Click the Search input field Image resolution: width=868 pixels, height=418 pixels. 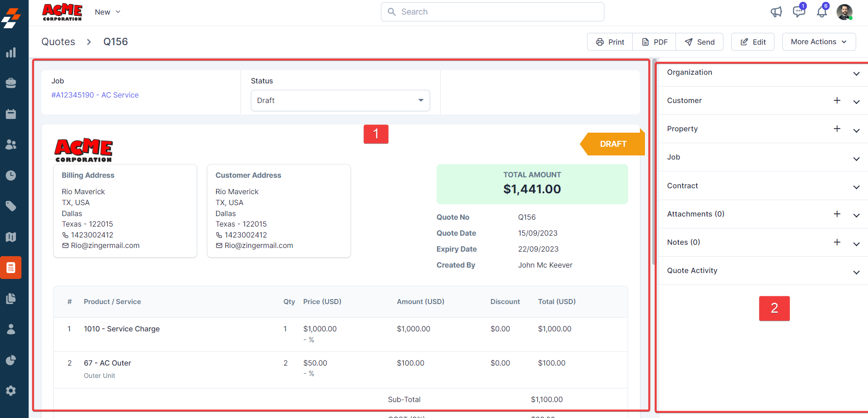(493, 12)
